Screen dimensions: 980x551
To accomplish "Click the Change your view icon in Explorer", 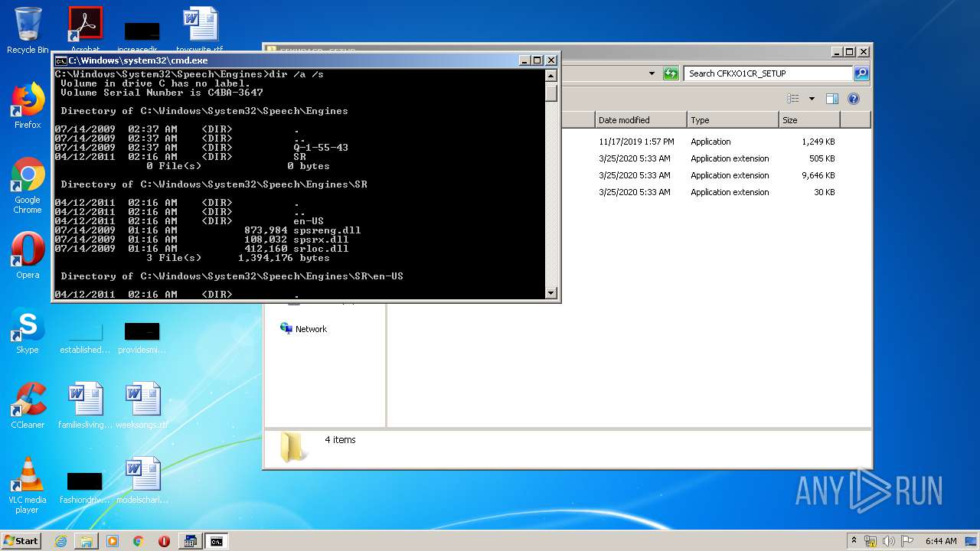I will tap(793, 99).
